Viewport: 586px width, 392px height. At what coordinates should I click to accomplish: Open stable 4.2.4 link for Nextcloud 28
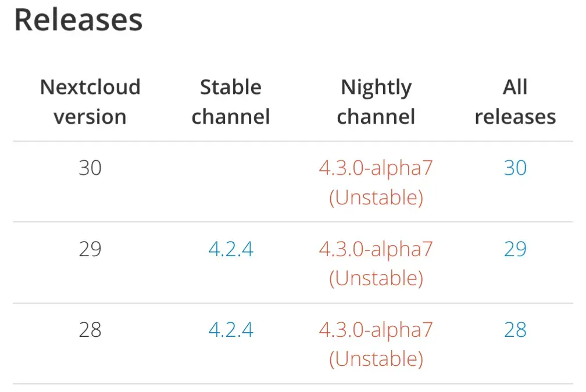tap(231, 330)
